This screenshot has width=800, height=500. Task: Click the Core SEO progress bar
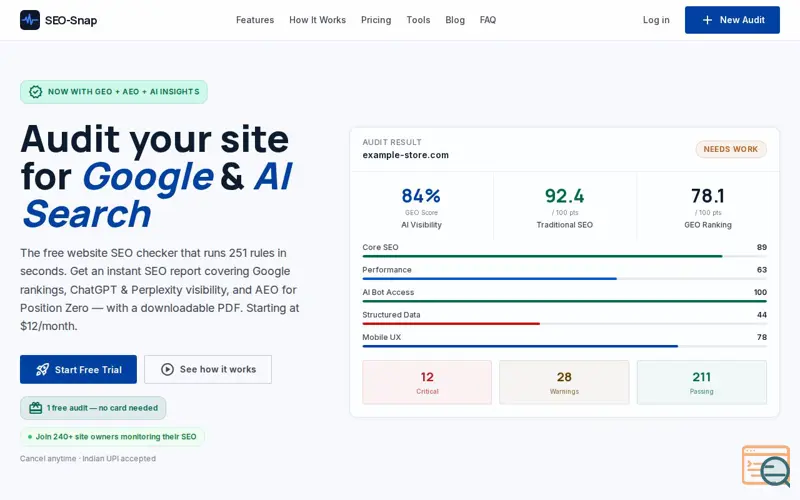[564, 256]
